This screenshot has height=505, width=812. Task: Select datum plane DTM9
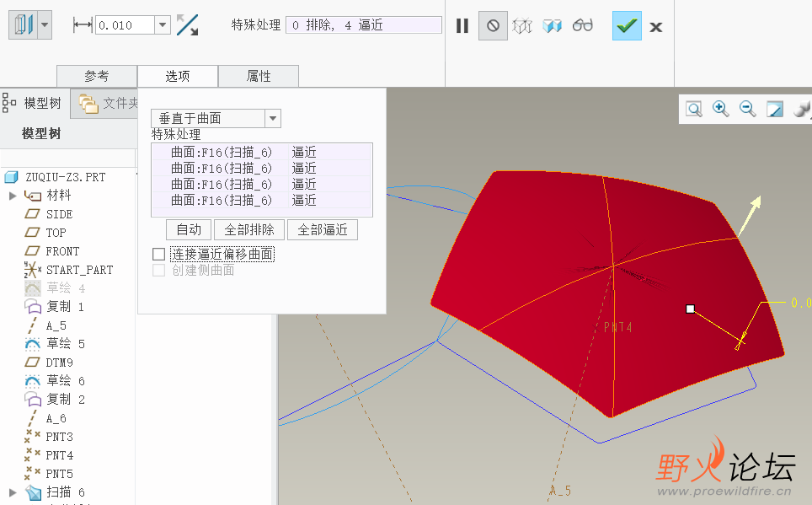click(x=59, y=363)
